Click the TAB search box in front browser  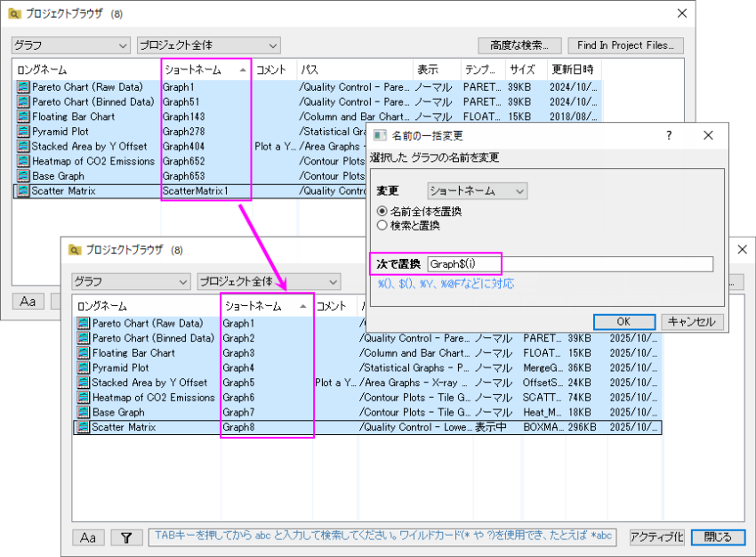point(382,537)
